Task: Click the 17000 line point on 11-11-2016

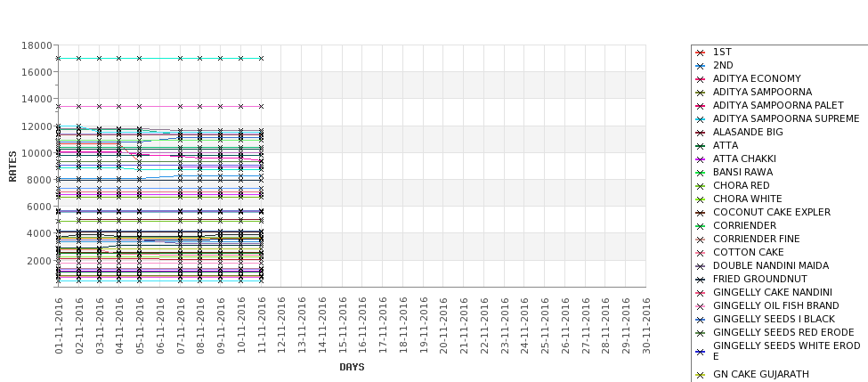Action: click(261, 58)
